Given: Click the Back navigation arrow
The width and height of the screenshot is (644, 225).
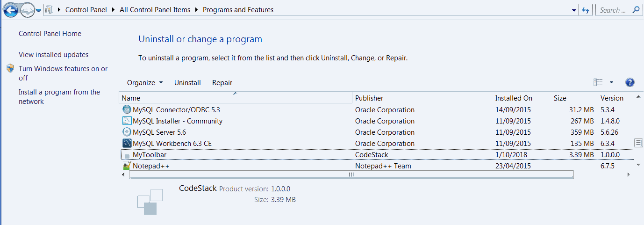Looking at the screenshot, I should coord(10,10).
